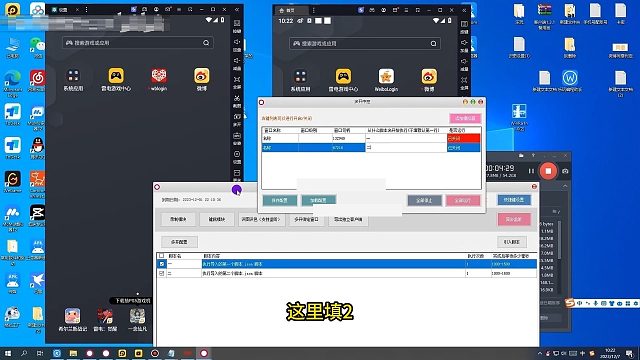This screenshot has height=360, width=640.
Task: Click 多开绑定窗口 toolbar button
Action: tap(306, 219)
